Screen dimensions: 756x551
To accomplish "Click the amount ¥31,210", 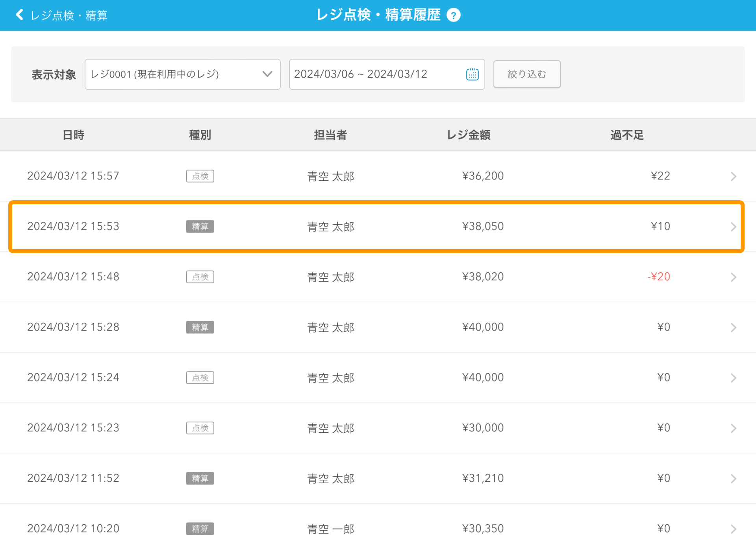I will [x=483, y=478].
